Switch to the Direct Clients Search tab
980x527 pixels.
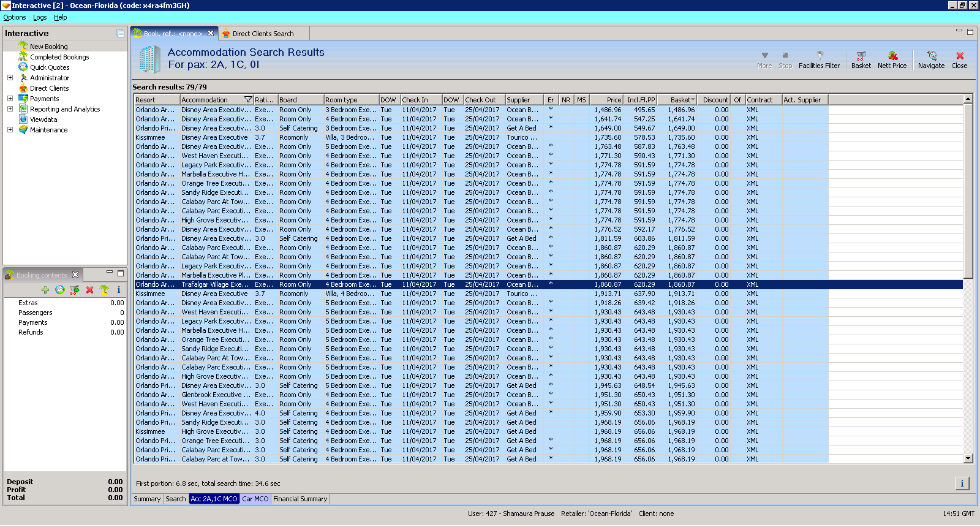pyautogui.click(x=263, y=34)
